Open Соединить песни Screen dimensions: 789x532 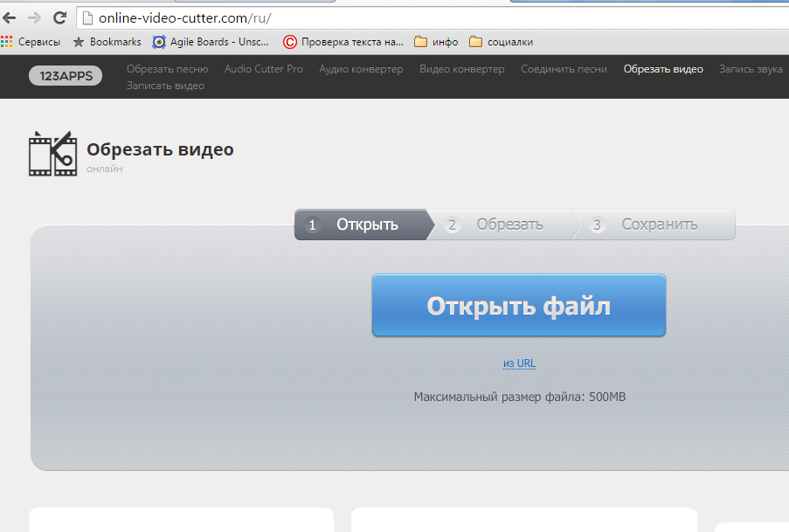(564, 69)
